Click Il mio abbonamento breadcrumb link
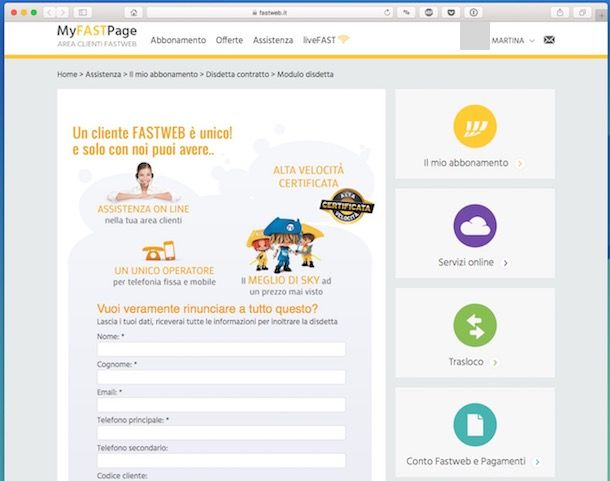Image resolution: width=610 pixels, height=481 pixels. 163,74
